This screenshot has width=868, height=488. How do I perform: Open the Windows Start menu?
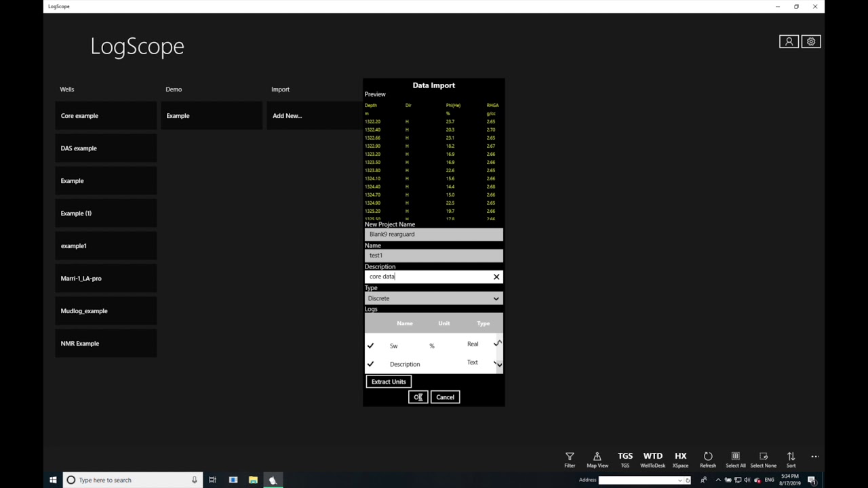[x=53, y=480]
